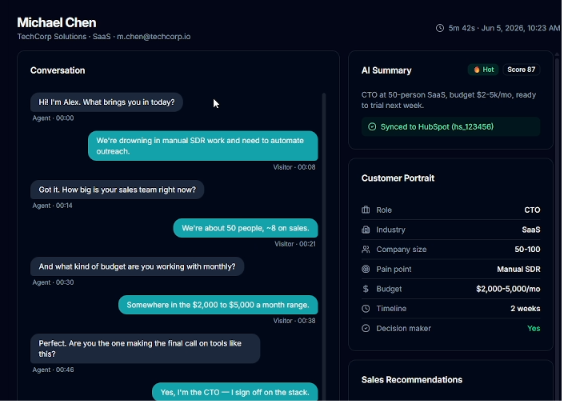Click the Customer Portrait heading
The width and height of the screenshot is (562, 401).
(398, 178)
